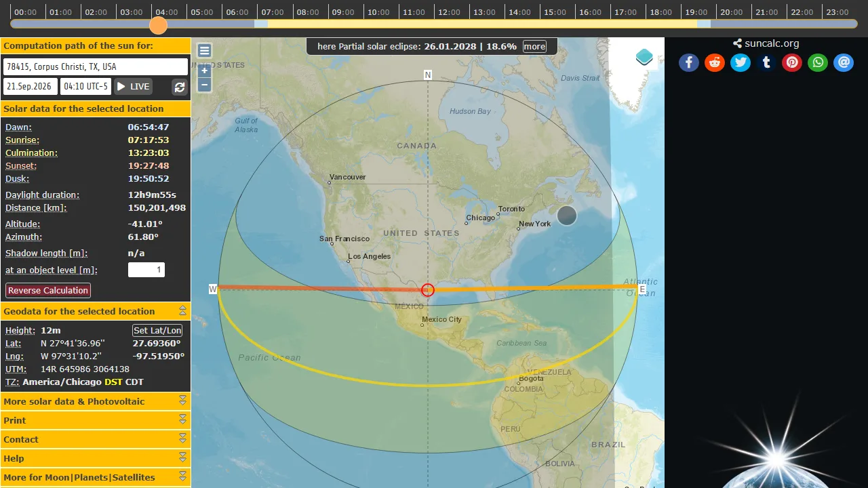
Task: Click the Azimuth label
Action: [x=24, y=237]
